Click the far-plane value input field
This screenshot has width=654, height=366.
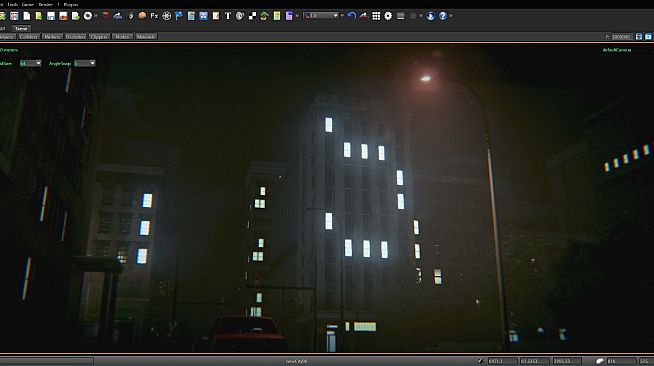tap(621, 37)
